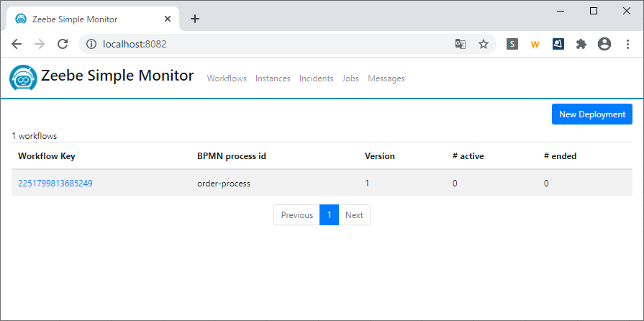Viewport: 644px width, 321px height.
Task: Click the translate page icon in address bar
Action: [461, 44]
